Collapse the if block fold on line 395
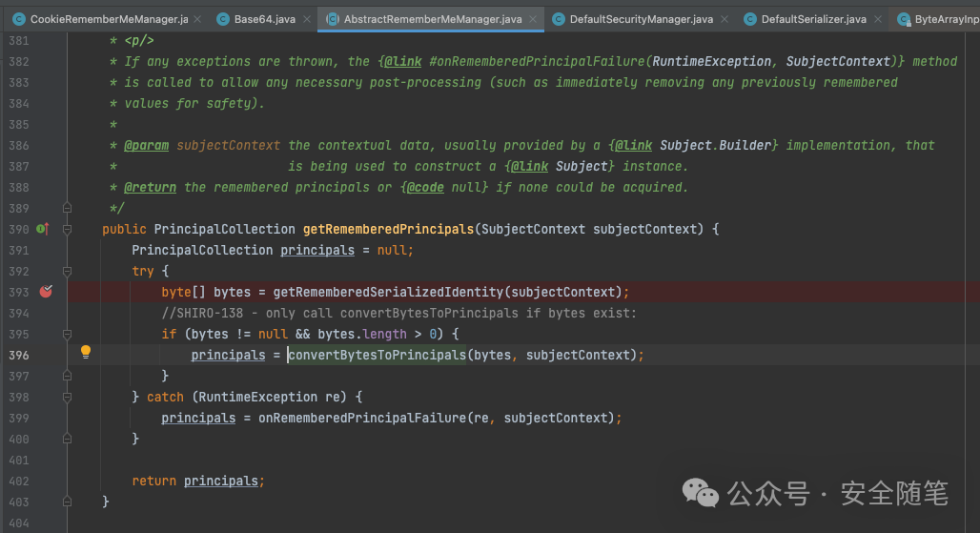The image size is (980, 533). coord(67,335)
